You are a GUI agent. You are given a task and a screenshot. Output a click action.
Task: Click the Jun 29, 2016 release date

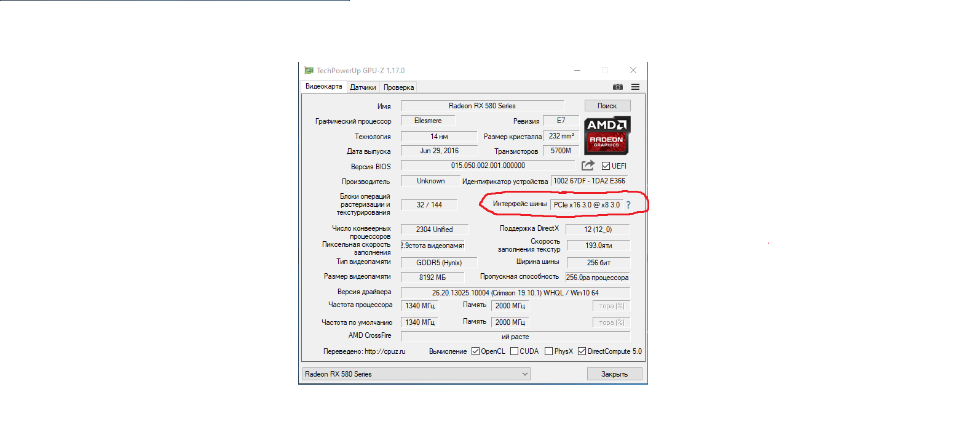439,151
